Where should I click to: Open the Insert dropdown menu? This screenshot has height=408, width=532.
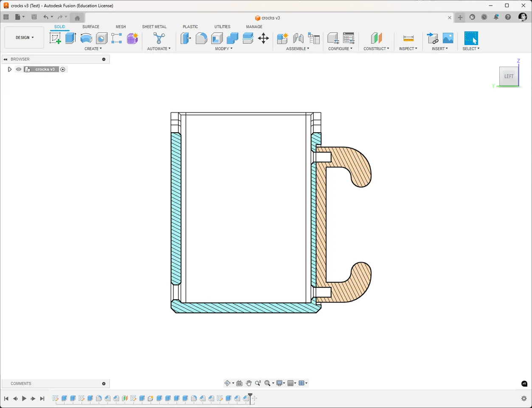point(440,48)
